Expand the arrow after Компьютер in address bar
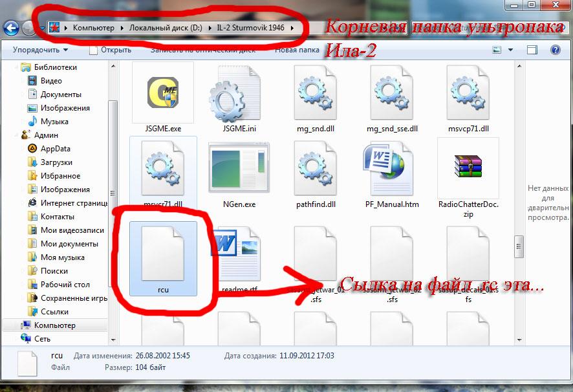Image resolution: width=573 pixels, height=392 pixels. click(122, 28)
